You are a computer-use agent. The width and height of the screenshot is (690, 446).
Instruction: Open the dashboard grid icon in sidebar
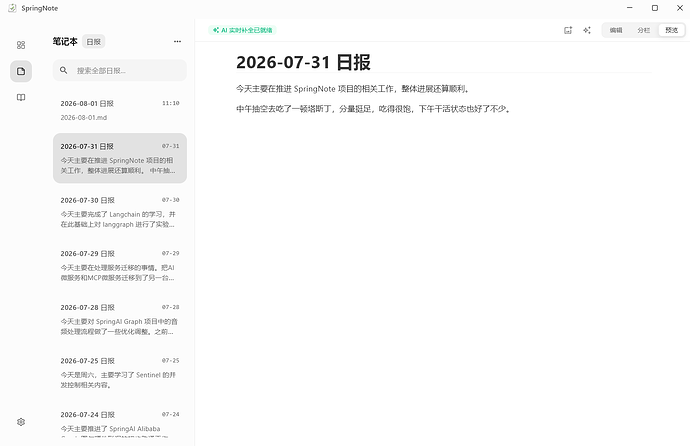click(x=21, y=45)
